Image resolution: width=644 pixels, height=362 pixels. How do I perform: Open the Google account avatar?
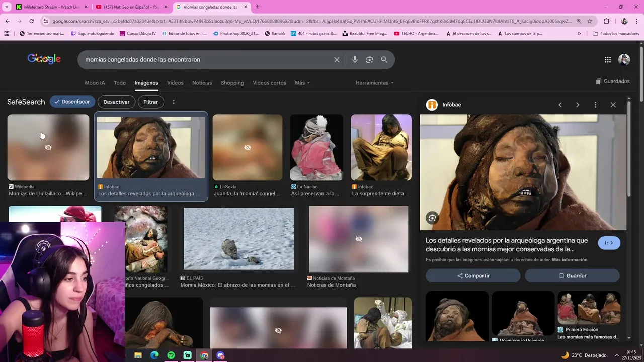coord(624,60)
